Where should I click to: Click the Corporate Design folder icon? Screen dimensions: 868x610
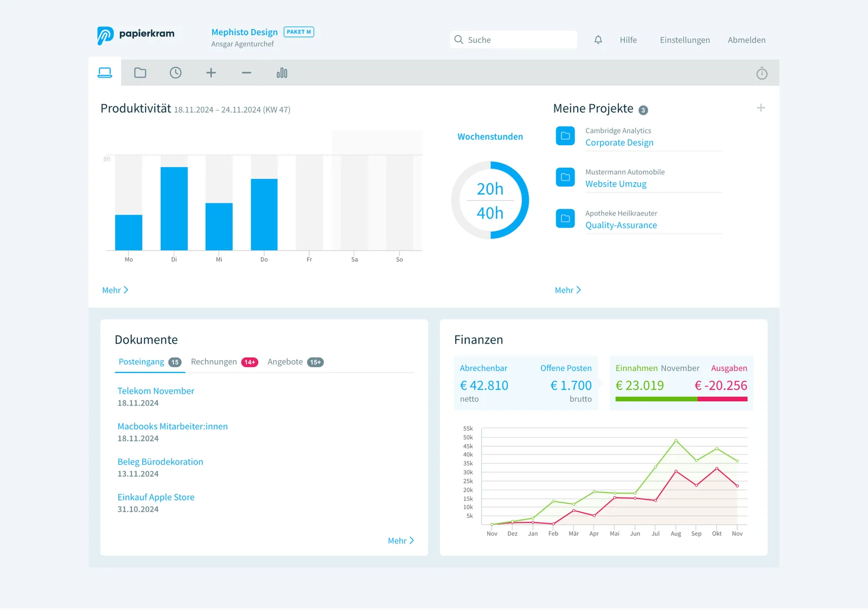click(x=565, y=136)
